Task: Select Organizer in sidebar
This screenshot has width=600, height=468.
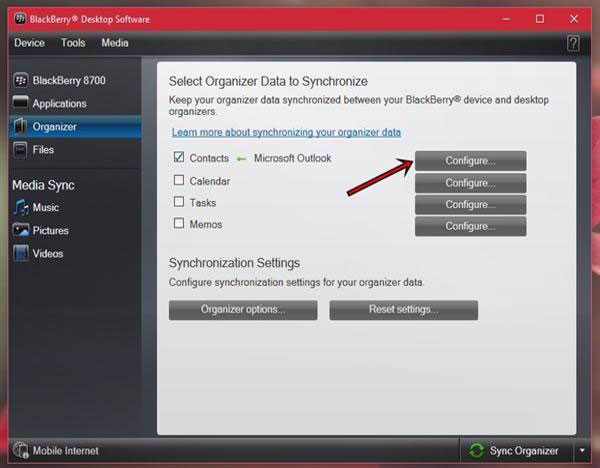Action: (75, 127)
